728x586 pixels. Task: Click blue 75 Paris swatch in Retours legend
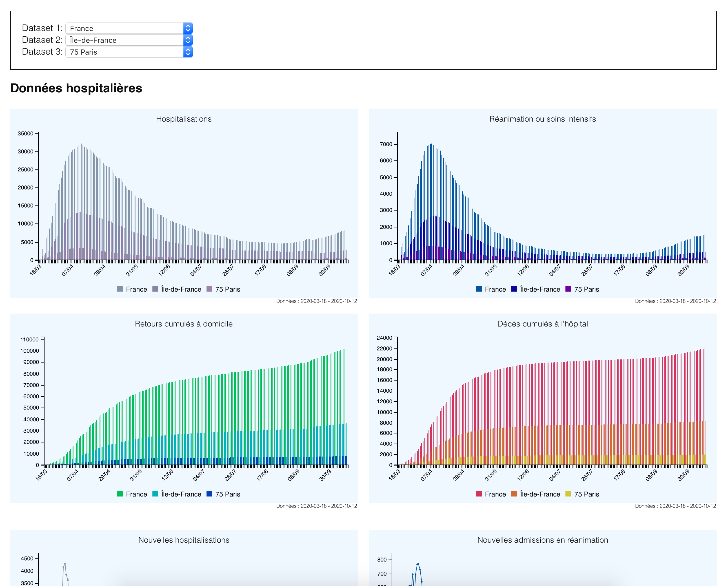click(209, 494)
